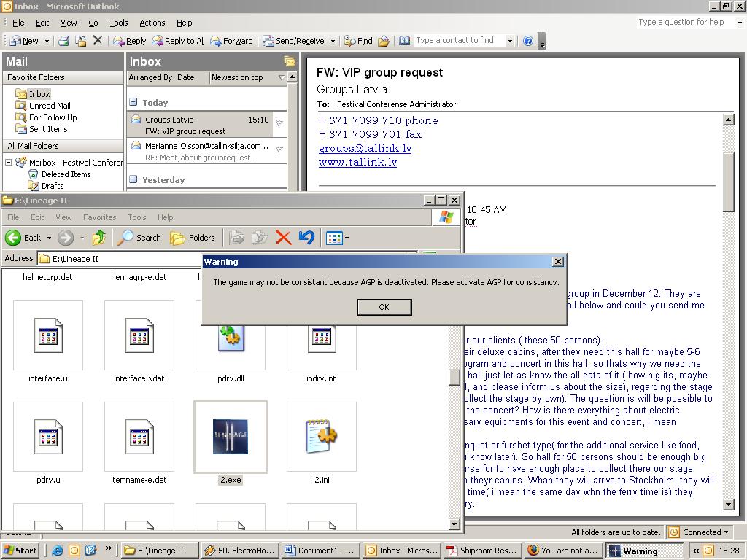This screenshot has width=747, height=560.
Task: Click the Type a contact to find field
Action: [x=460, y=41]
